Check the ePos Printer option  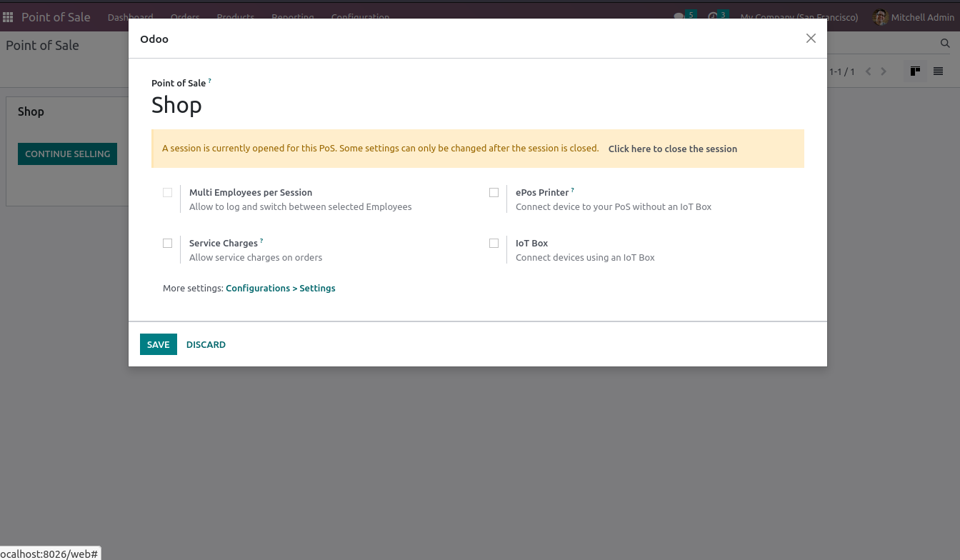494,192
